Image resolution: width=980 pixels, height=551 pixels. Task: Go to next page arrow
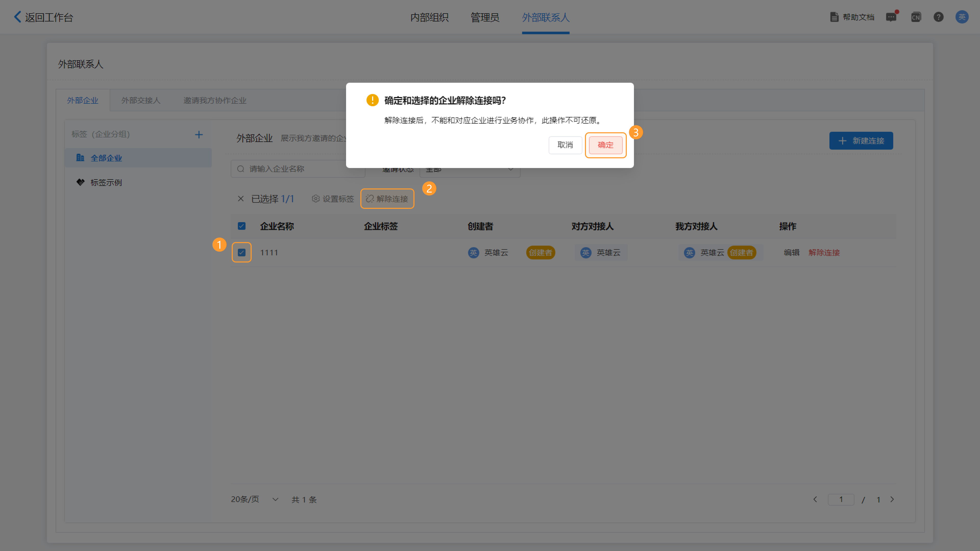tap(892, 499)
